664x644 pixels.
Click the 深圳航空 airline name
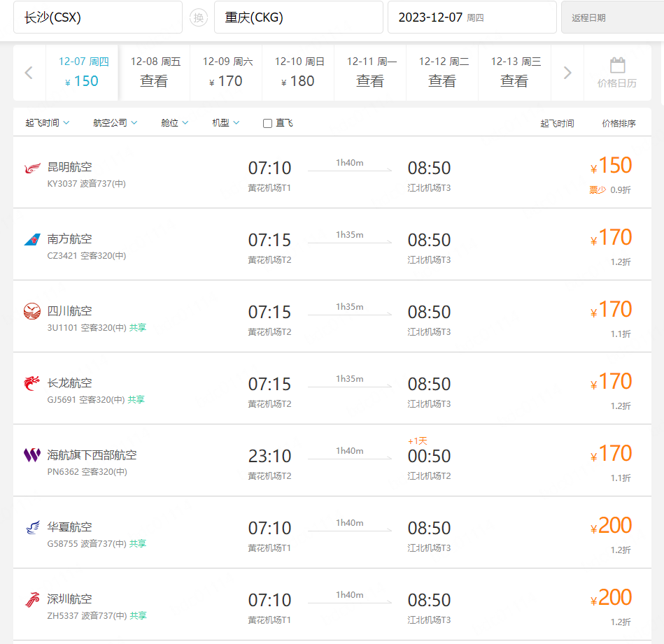(69, 599)
